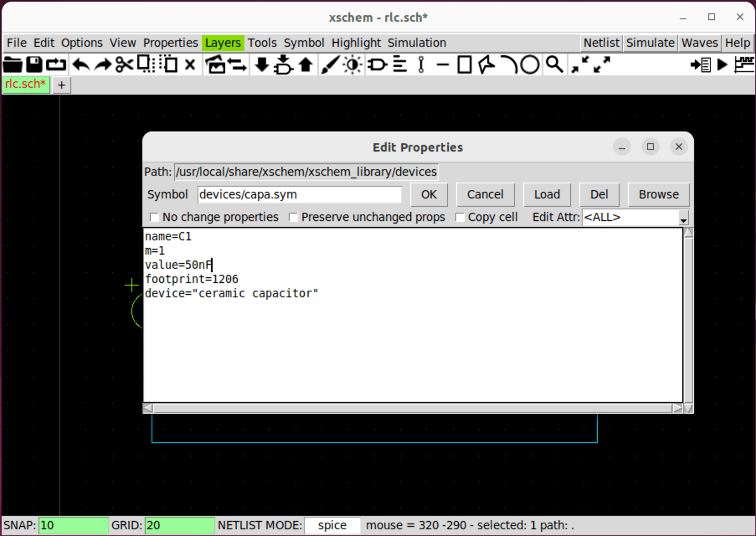This screenshot has height=536, width=756.
Task: Switch to the rlc.sch tab
Action: [x=26, y=85]
